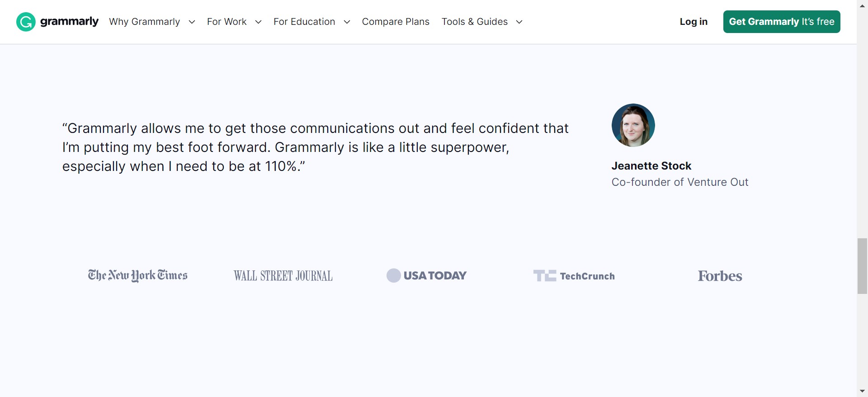The height and width of the screenshot is (397, 868).
Task: Click the grammarly wordmark in header
Action: pyautogui.click(x=69, y=22)
